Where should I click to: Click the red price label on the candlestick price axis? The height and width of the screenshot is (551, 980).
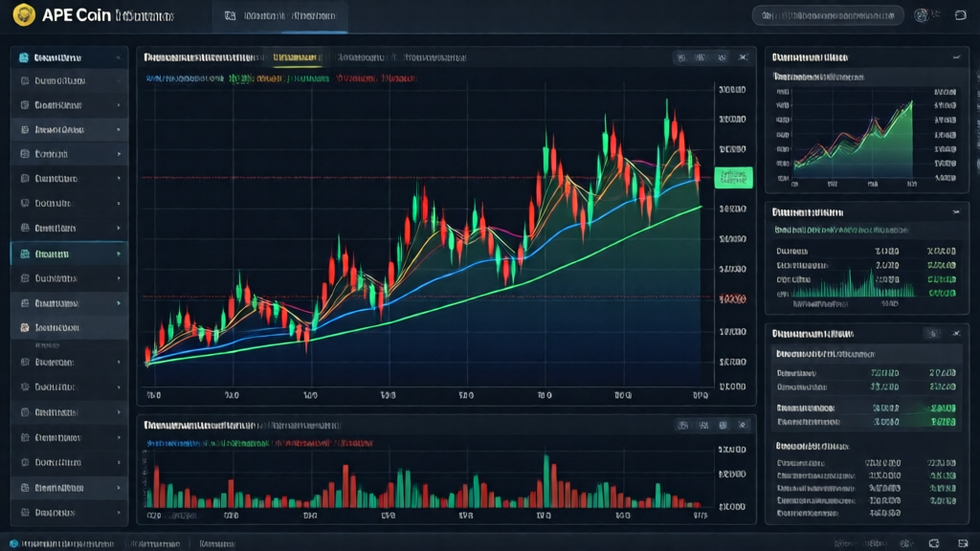732,299
